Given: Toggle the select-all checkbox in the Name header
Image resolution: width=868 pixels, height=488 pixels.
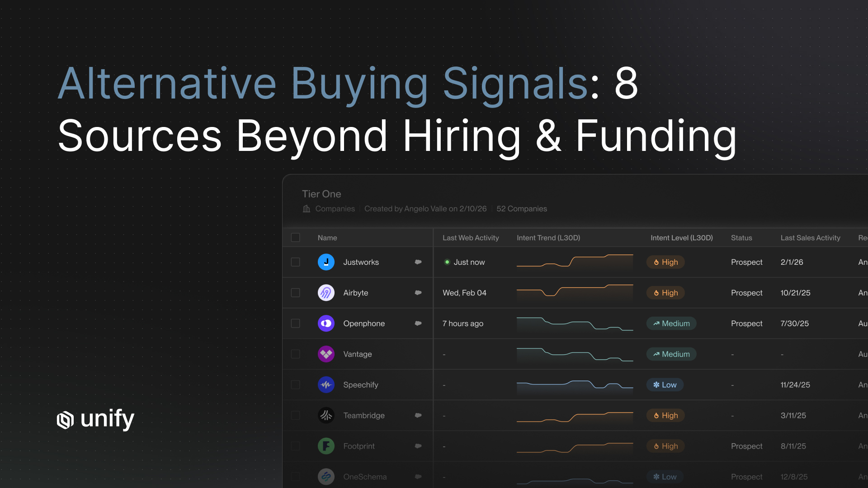Looking at the screenshot, I should (296, 238).
